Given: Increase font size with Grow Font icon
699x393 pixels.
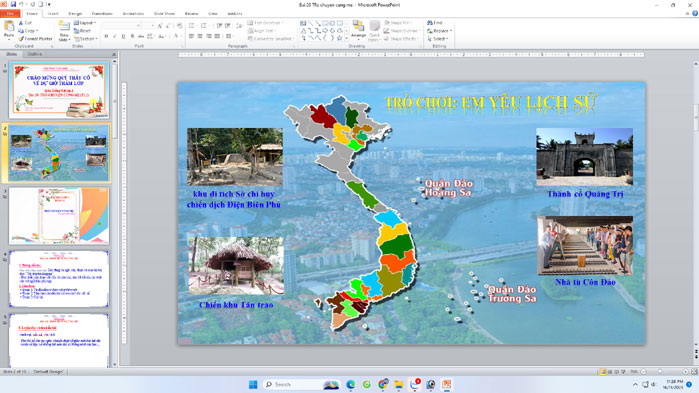Looking at the screenshot, I should pyautogui.click(x=160, y=26).
